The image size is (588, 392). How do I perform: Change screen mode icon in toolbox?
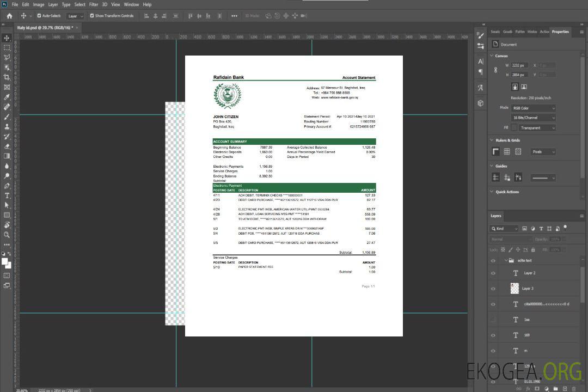[x=7, y=285]
